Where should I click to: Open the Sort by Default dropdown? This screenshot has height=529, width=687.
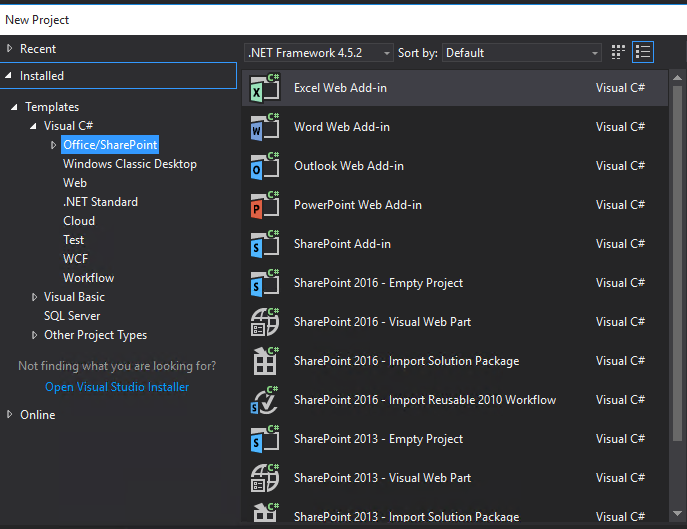point(522,52)
